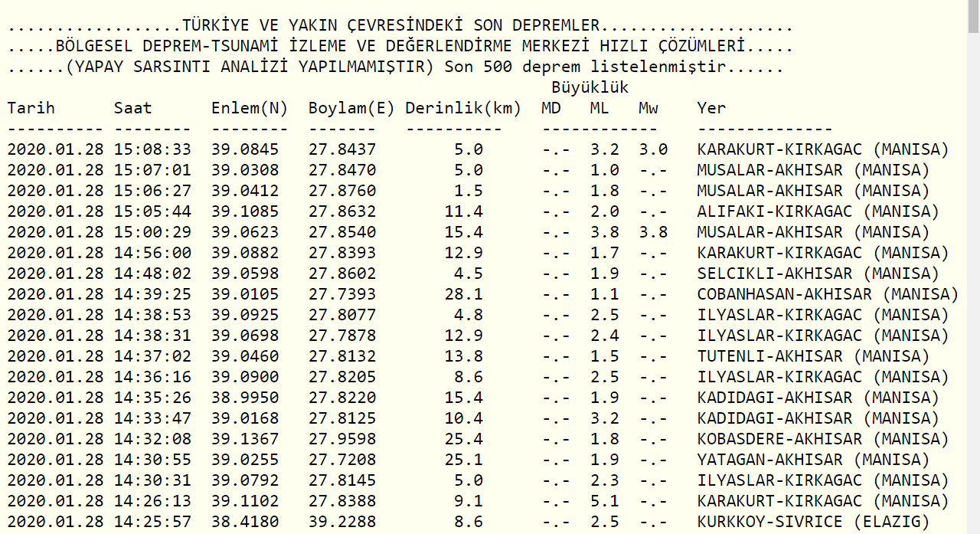Image resolution: width=980 pixels, height=534 pixels.
Task: Click COBANHASAN-AKHISAR (MANISA) location
Action: [828, 294]
